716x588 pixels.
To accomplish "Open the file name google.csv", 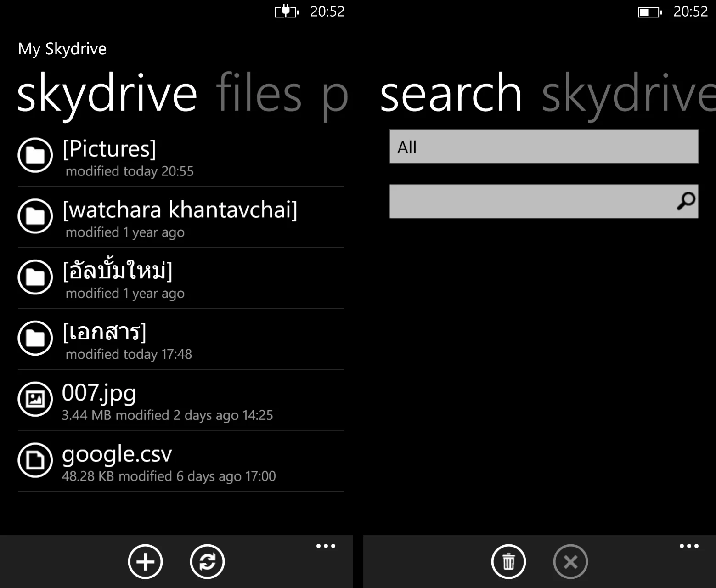I will [x=117, y=455].
